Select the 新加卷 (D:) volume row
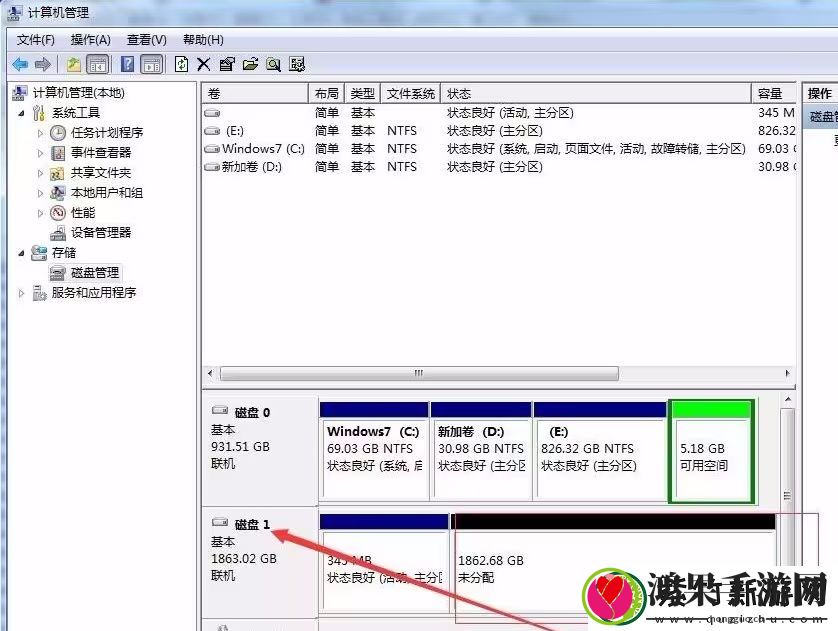Screen dimensions: 838x631 click(x=499, y=167)
